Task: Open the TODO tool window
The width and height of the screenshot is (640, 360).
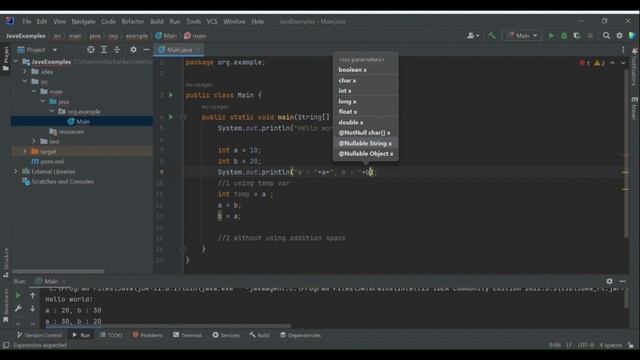Action: pyautogui.click(x=111, y=335)
